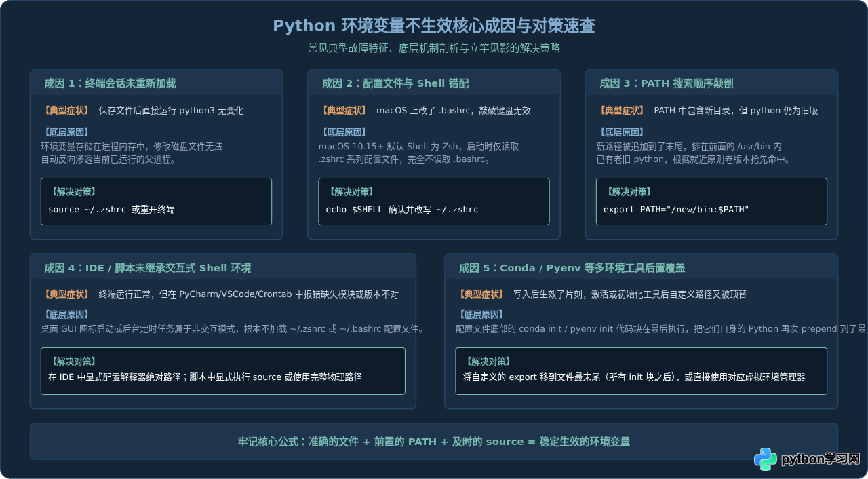Click text "新路径被追加到了末尾，排在前面的 /usr/bin 内"
This screenshot has width=868, height=479.
(x=689, y=146)
